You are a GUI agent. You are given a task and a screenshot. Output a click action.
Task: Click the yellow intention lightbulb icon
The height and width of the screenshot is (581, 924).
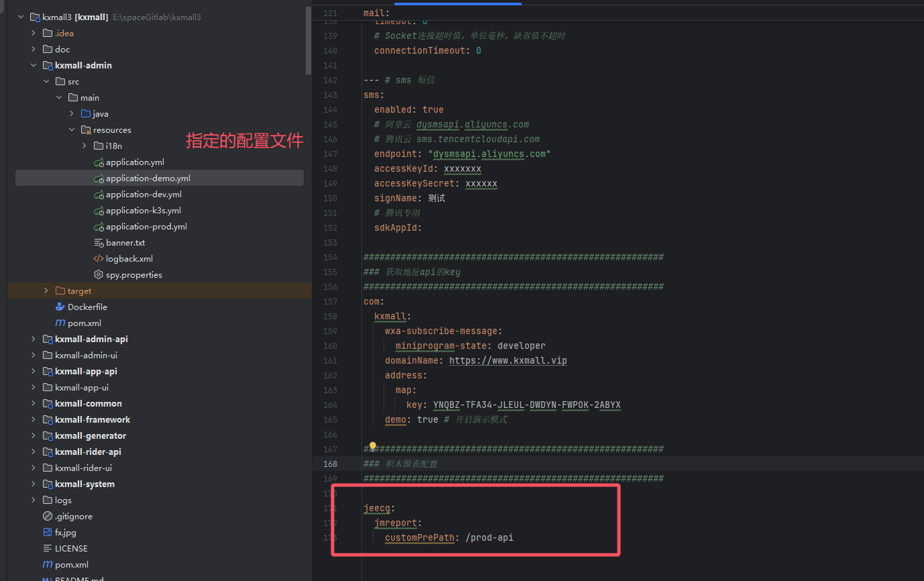point(373,446)
